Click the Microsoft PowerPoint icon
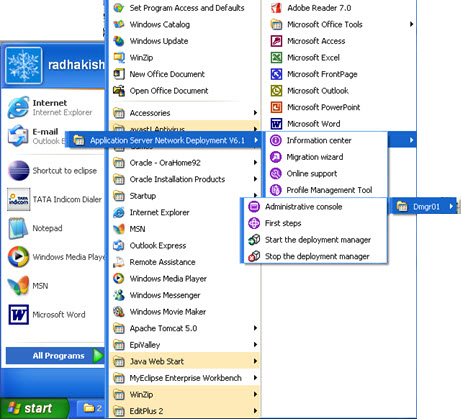Screen dimensions: 461x419 pyautogui.click(x=276, y=107)
